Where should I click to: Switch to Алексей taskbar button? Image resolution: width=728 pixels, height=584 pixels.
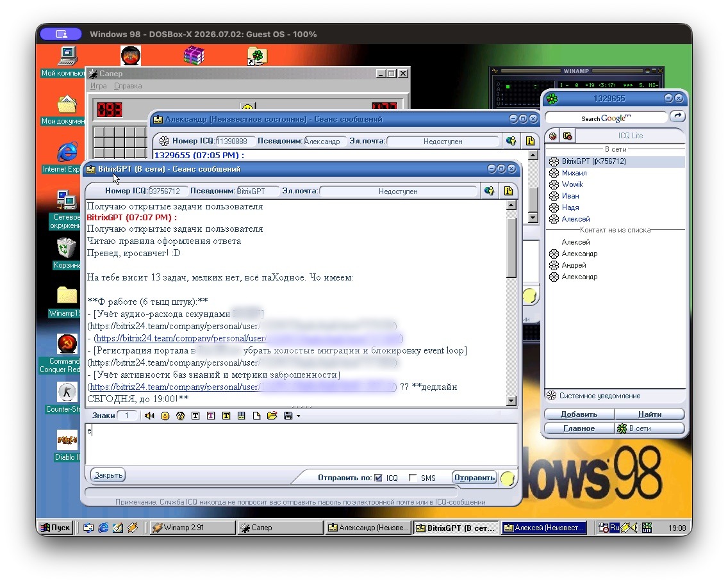(x=543, y=528)
